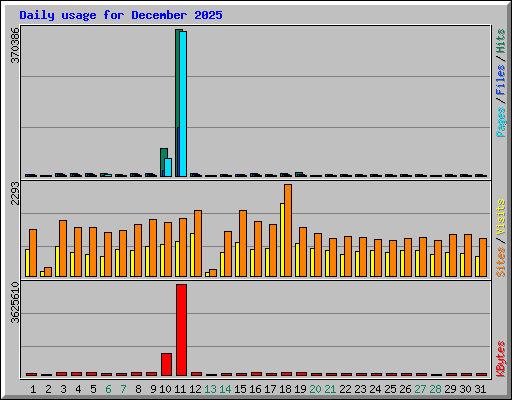Click day label 18 on the x-axis

click(x=285, y=389)
